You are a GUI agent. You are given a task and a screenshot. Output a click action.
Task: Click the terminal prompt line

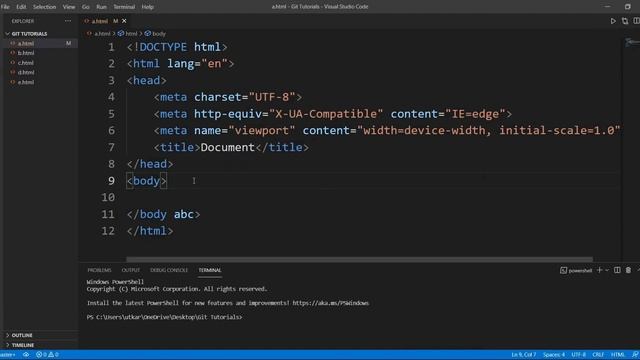164,317
